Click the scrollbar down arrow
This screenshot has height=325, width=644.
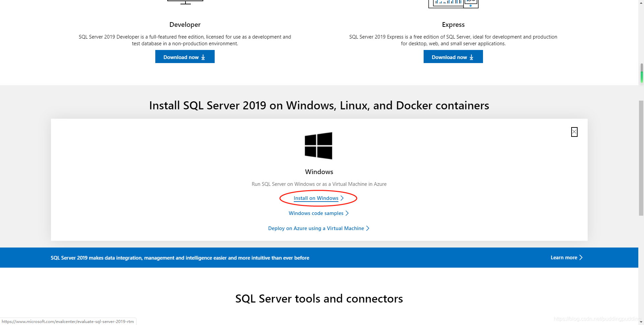pyautogui.click(x=641, y=322)
